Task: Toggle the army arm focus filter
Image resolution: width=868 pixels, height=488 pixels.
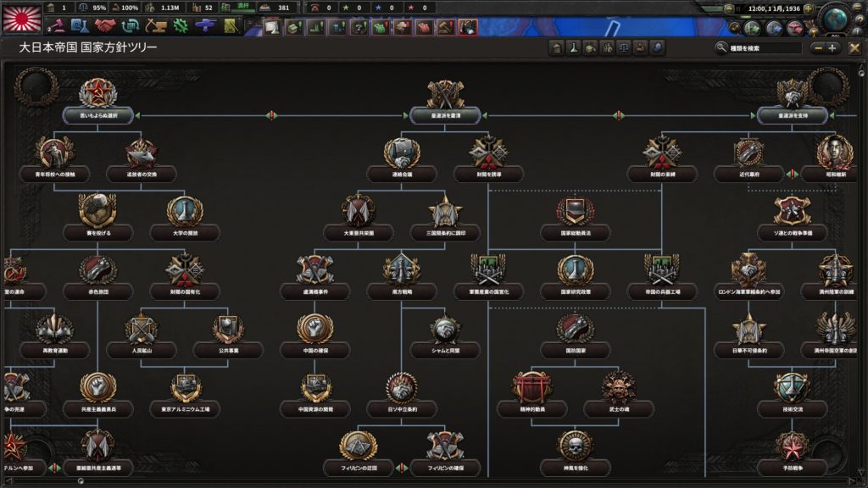Action: [x=641, y=48]
